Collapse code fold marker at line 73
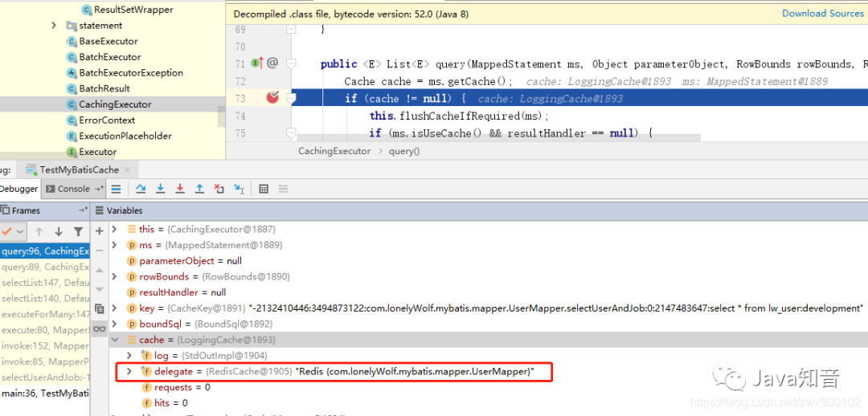 coord(291,99)
